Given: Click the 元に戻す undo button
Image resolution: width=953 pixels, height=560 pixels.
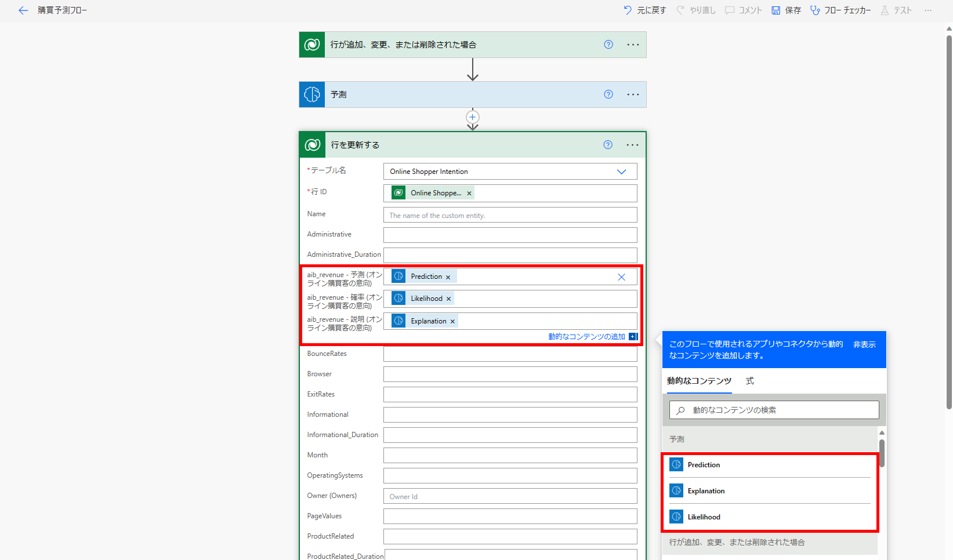Looking at the screenshot, I should pos(644,10).
